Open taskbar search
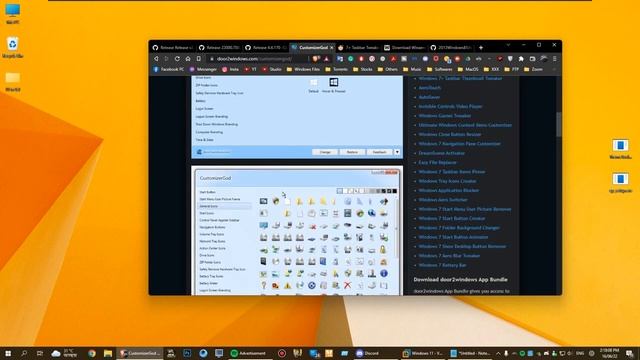The image size is (640, 360). coord(24,353)
